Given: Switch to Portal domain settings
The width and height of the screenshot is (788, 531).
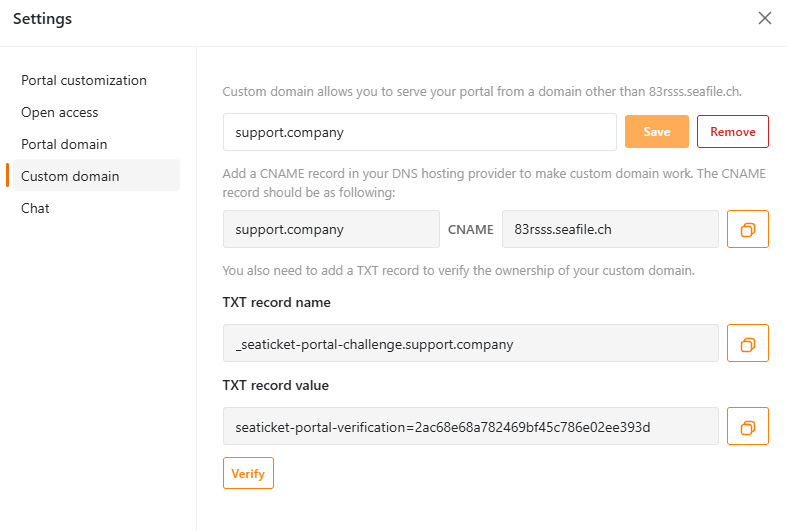Looking at the screenshot, I should pyautogui.click(x=64, y=144).
